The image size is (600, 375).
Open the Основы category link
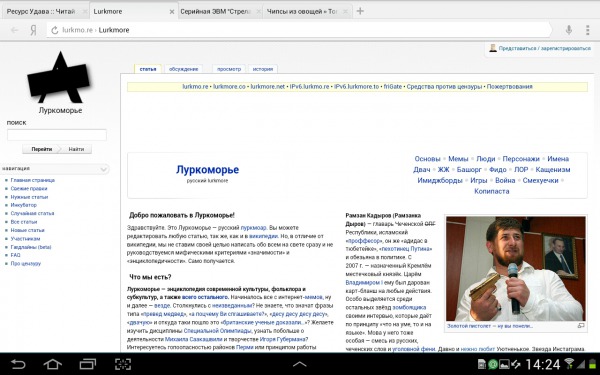pyautogui.click(x=427, y=159)
